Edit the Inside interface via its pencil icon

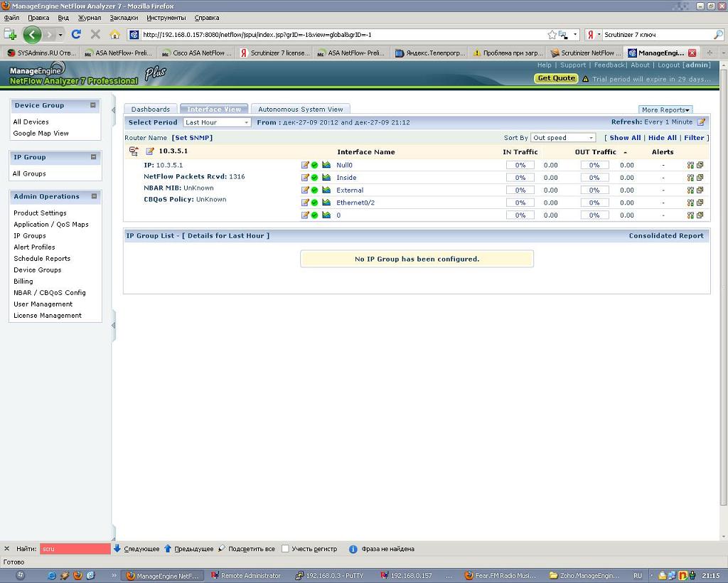(x=305, y=178)
